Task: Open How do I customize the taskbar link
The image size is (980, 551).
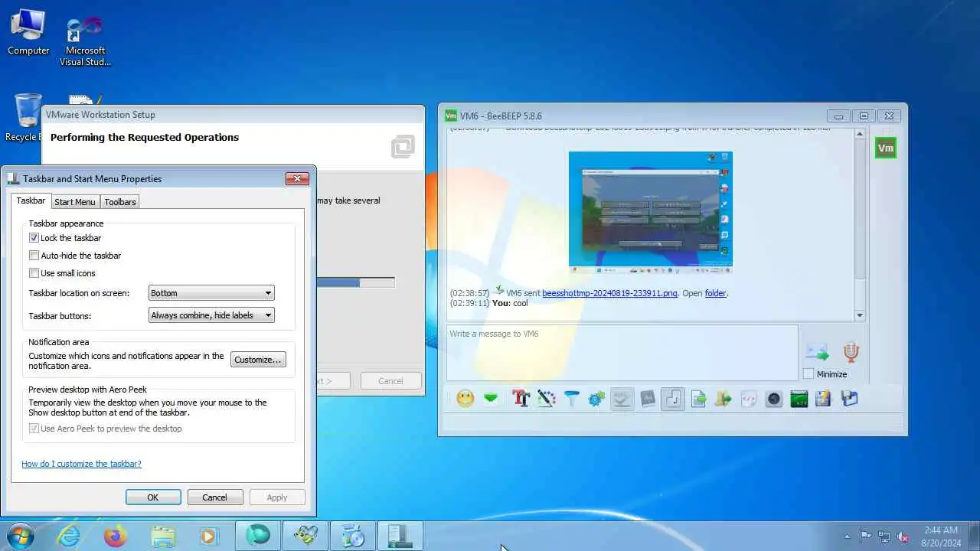Action: point(81,464)
